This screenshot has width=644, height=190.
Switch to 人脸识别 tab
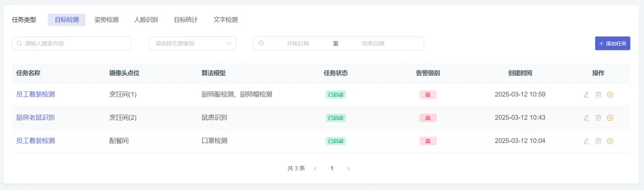146,20
